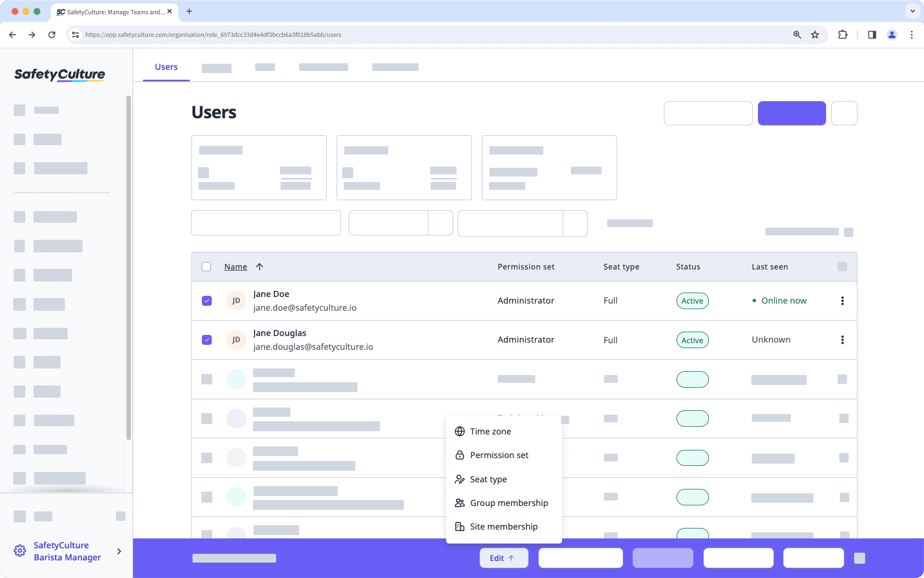Screen dimensions: 924x578
Task: Open the browser extensions puzzle icon
Action: [843, 34]
